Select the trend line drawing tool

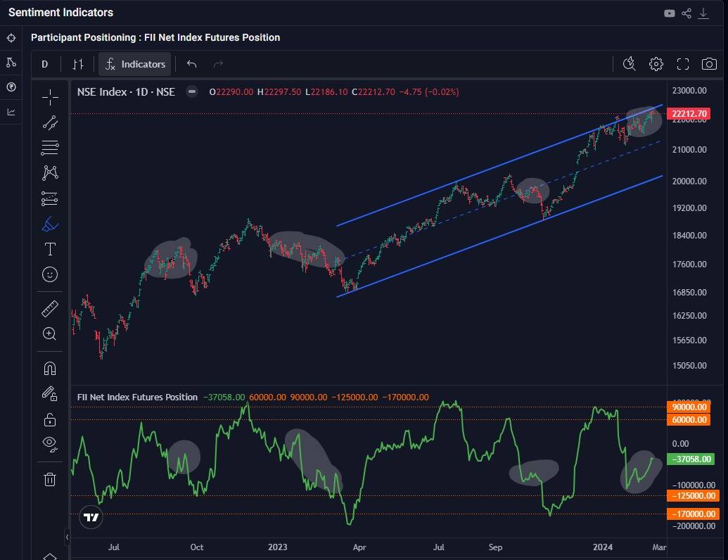click(x=50, y=122)
